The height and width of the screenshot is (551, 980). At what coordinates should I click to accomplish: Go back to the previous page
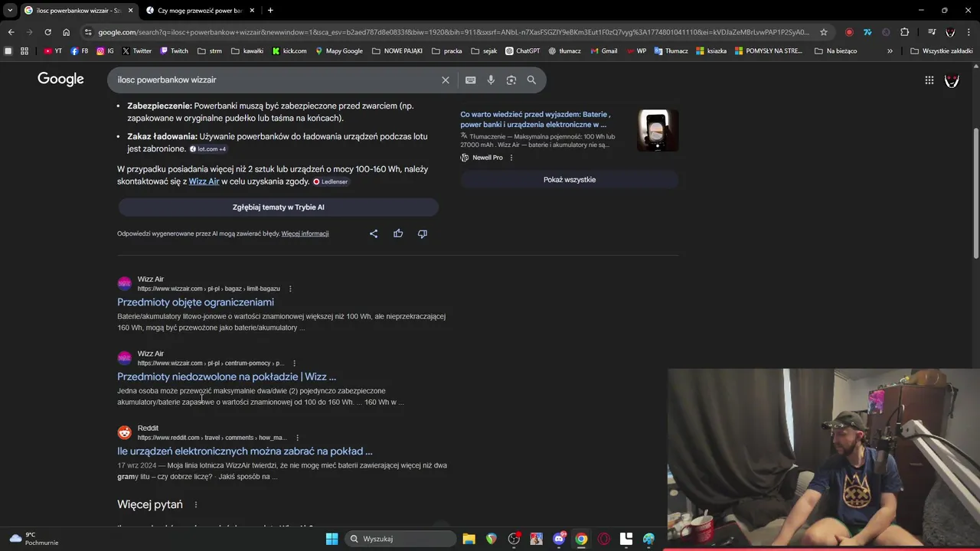[x=11, y=32]
